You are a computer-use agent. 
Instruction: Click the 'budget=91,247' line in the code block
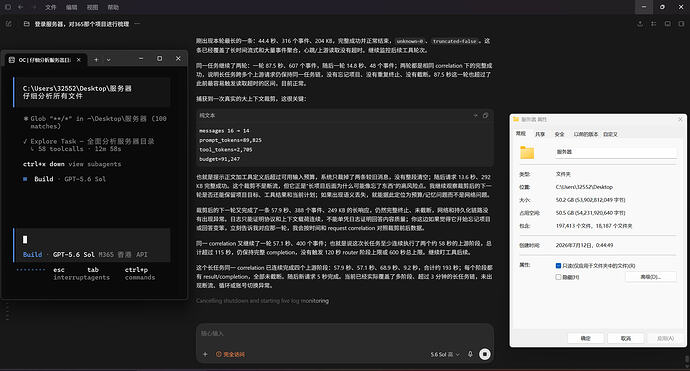click(x=219, y=159)
